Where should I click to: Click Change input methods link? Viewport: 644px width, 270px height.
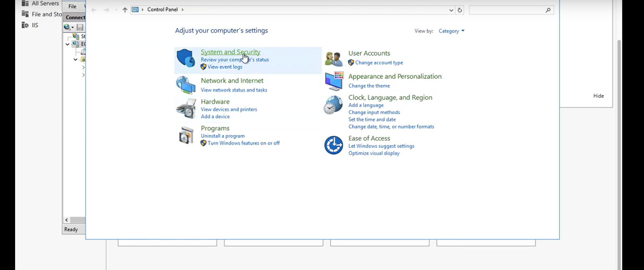click(374, 112)
